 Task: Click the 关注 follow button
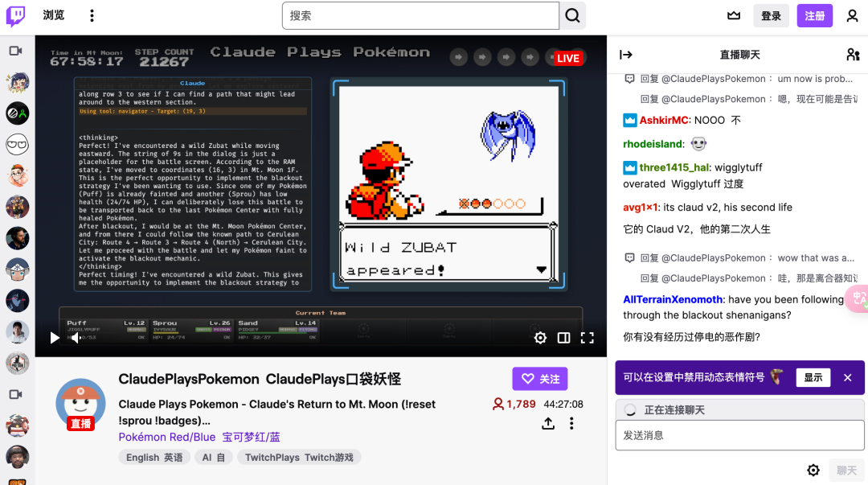pos(539,378)
